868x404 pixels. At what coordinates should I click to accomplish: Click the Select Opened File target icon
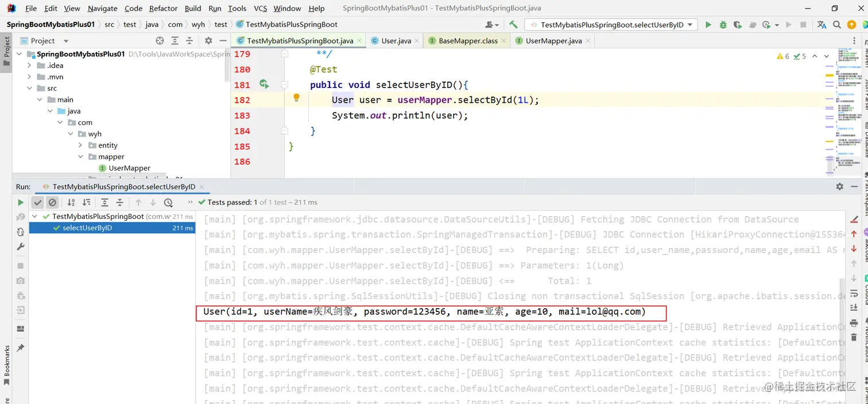tap(160, 41)
